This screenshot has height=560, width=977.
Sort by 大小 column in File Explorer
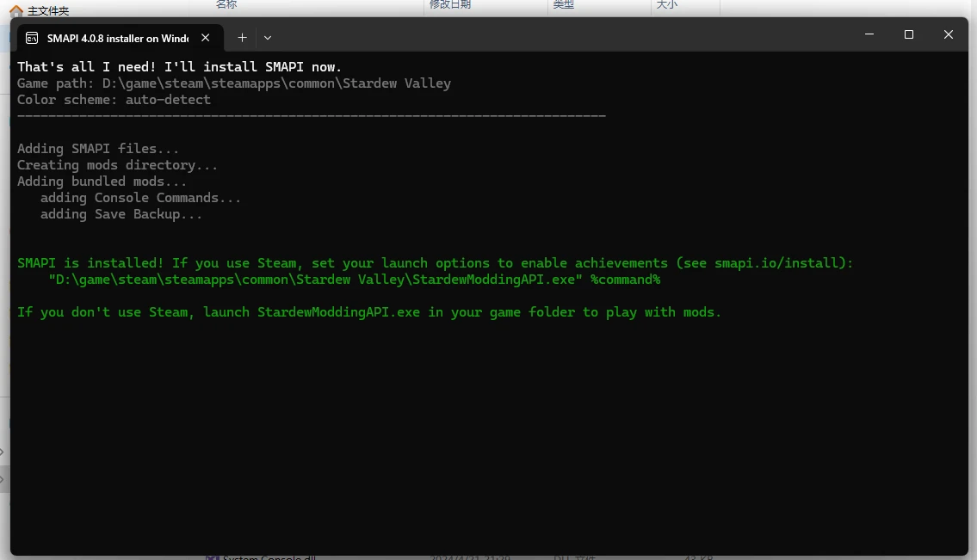tap(667, 5)
